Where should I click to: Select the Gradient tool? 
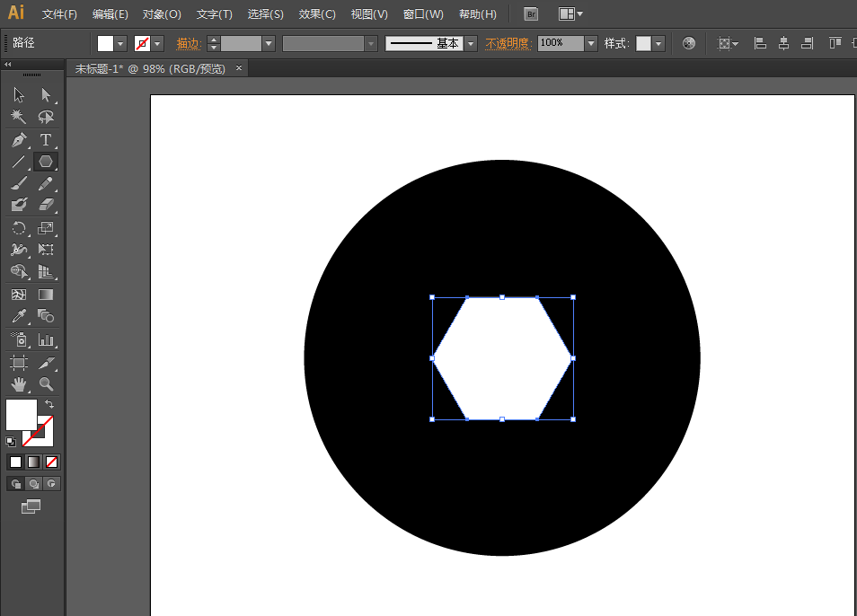pyautogui.click(x=47, y=293)
